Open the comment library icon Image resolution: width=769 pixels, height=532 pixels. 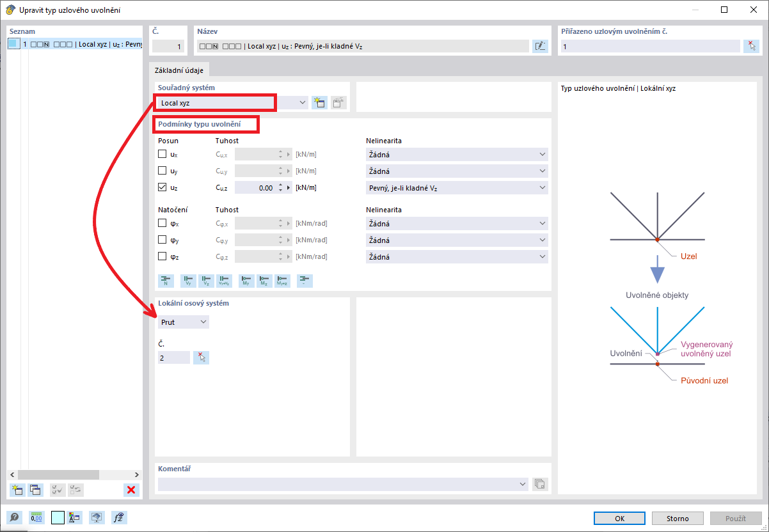[x=540, y=484]
